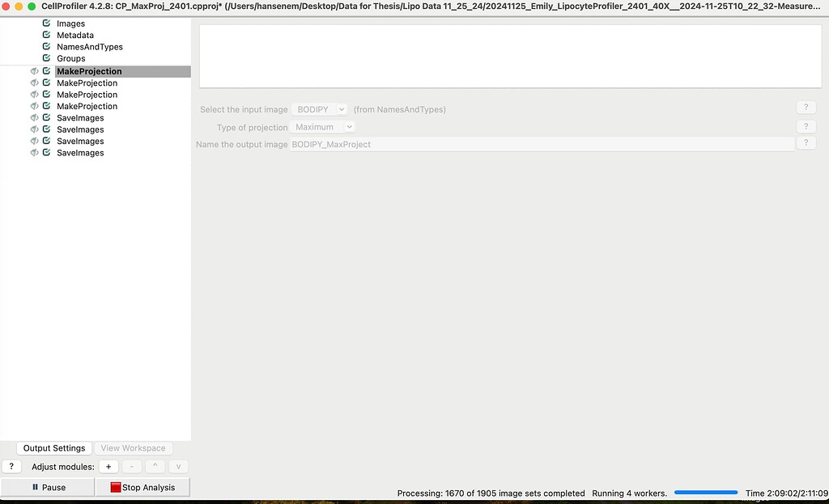Open Output Settings

53,447
